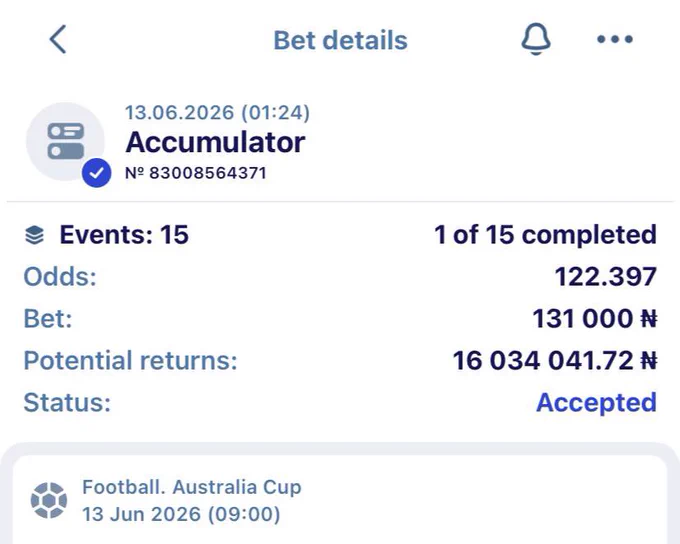Go back with the left arrow

[58, 39]
